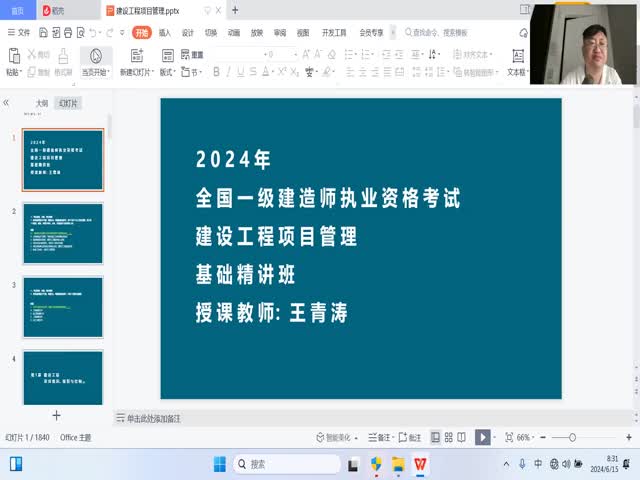
Task: Click the Print icon in quick toolbar
Action: tap(68, 33)
